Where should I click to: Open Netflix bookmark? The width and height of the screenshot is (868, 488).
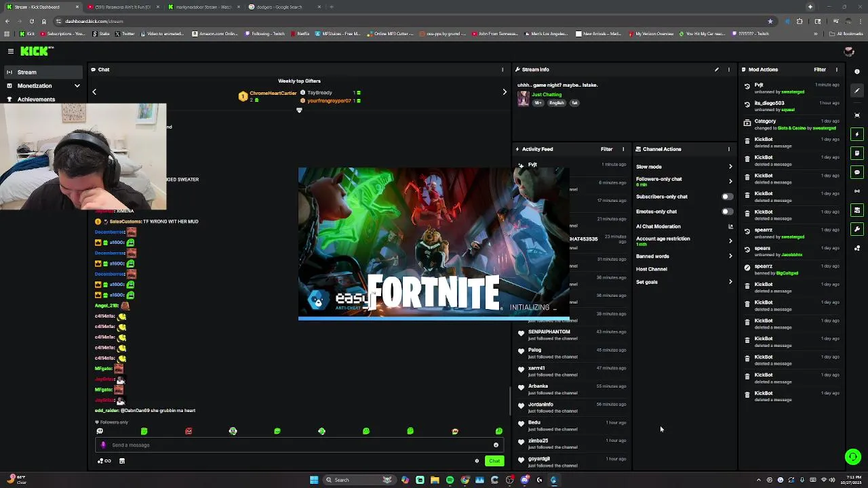pyautogui.click(x=300, y=34)
